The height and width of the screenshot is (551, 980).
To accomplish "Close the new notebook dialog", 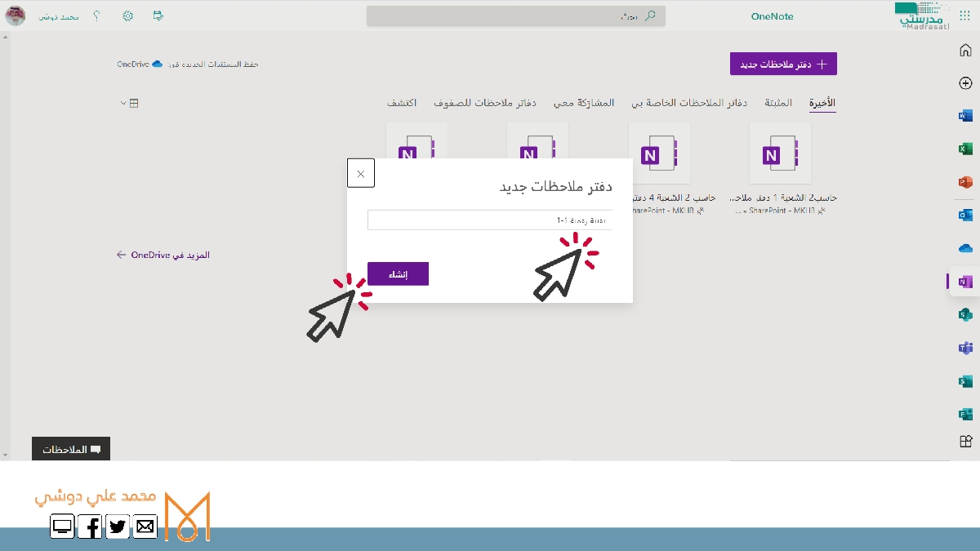I will pyautogui.click(x=361, y=174).
